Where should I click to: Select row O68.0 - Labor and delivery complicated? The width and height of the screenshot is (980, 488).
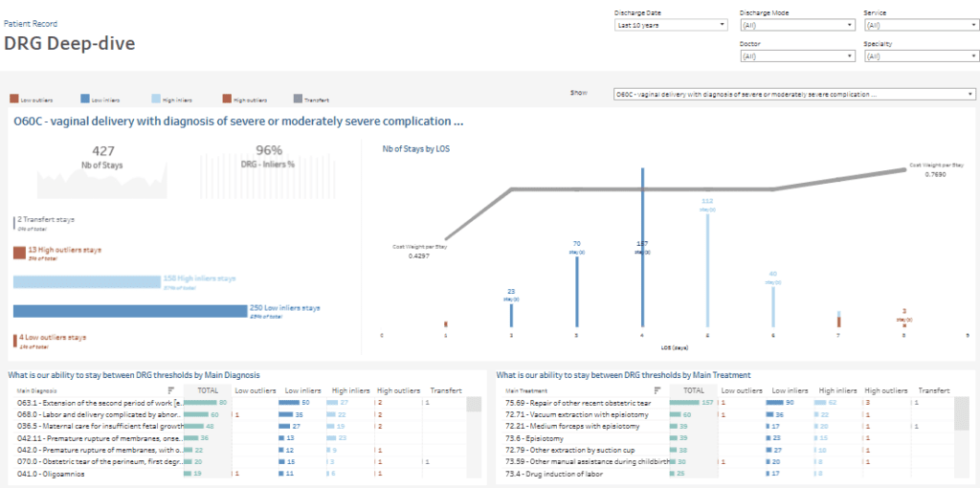[x=100, y=415]
